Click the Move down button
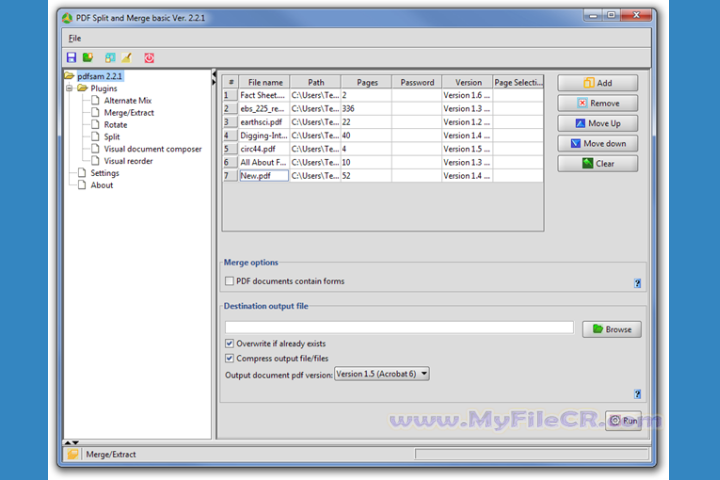 click(x=597, y=144)
